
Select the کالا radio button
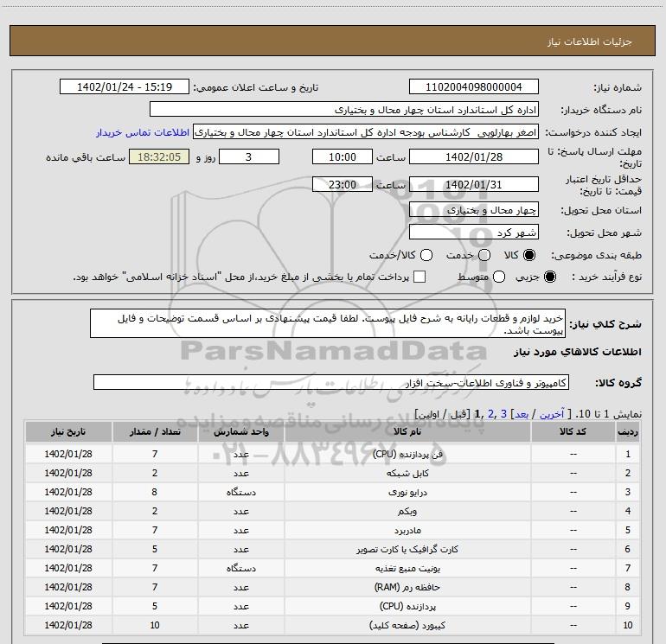pyautogui.click(x=529, y=255)
